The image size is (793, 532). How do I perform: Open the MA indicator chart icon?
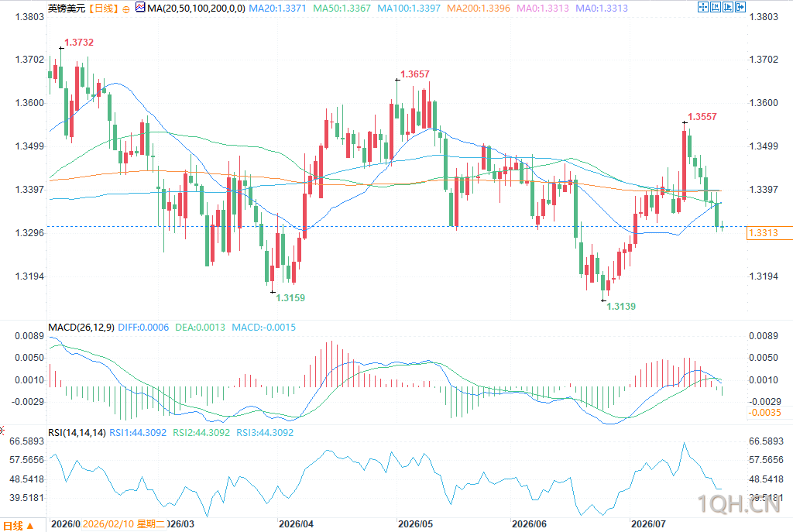point(140,8)
